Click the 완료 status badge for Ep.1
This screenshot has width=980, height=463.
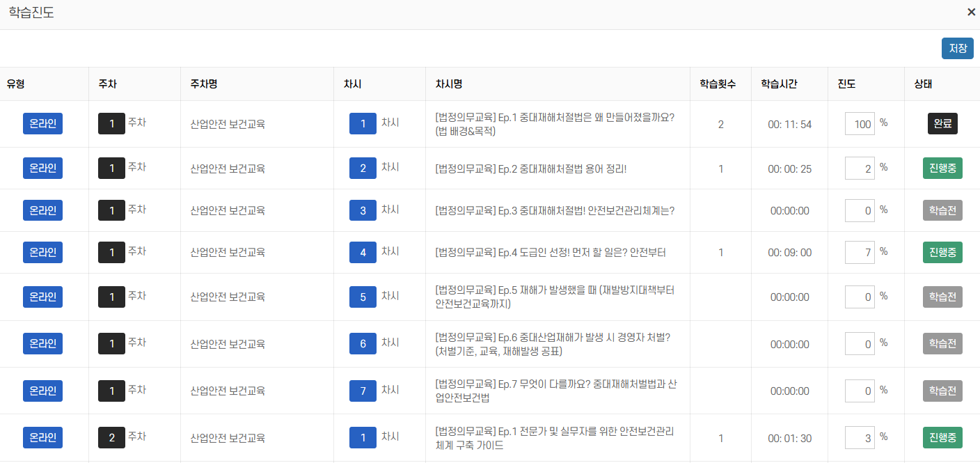[942, 124]
